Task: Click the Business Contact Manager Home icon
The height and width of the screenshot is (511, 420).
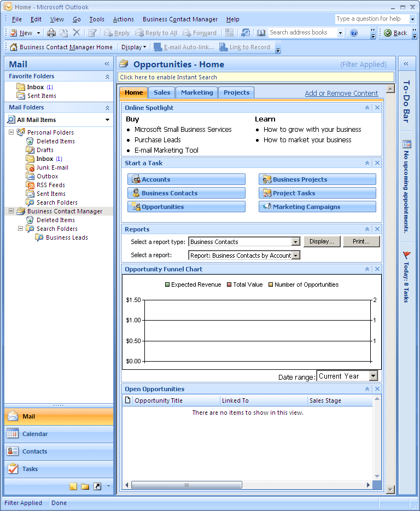Action: pos(14,47)
